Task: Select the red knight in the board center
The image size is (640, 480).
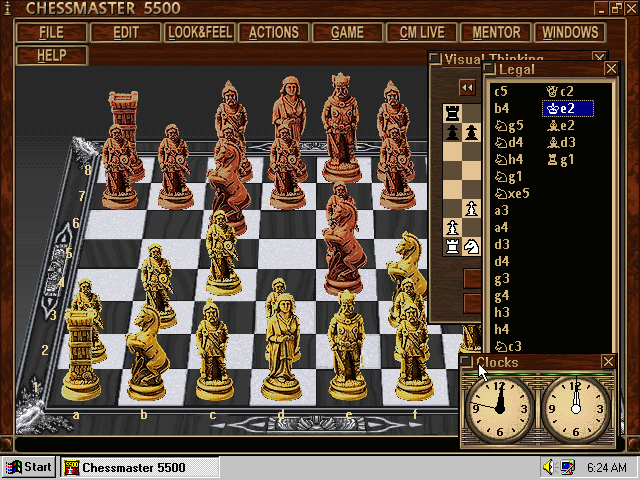Action: [x=344, y=249]
